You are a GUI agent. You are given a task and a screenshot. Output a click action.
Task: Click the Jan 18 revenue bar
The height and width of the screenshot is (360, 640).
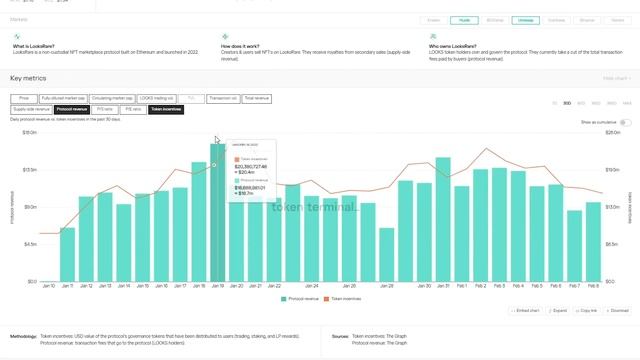point(199,222)
